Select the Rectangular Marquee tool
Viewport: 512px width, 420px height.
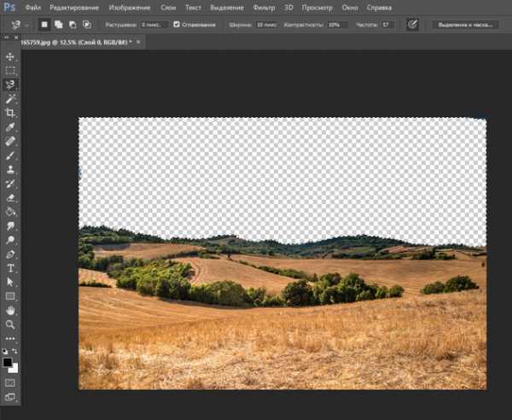point(10,71)
